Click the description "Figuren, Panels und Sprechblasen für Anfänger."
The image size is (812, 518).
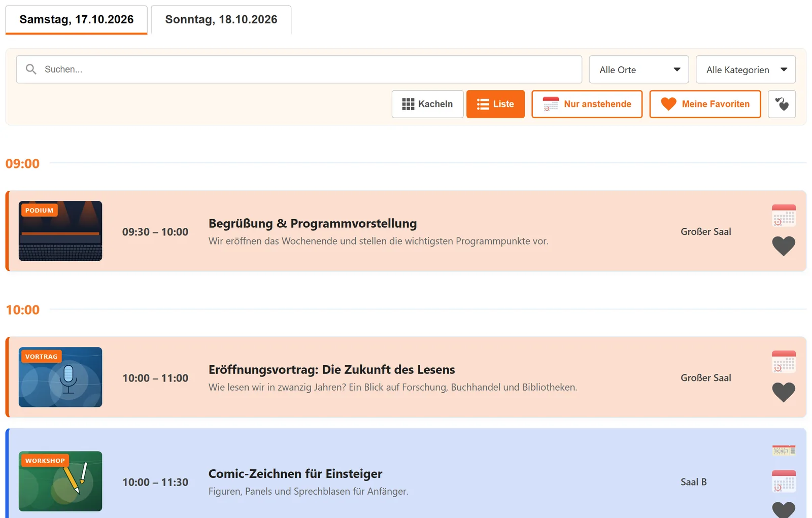pos(309,491)
